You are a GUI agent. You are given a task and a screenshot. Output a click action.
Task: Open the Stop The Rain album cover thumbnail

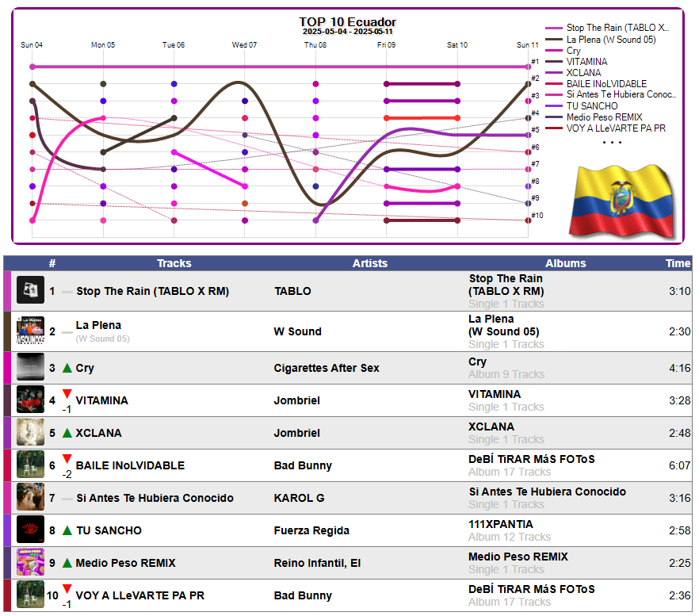pos(30,290)
